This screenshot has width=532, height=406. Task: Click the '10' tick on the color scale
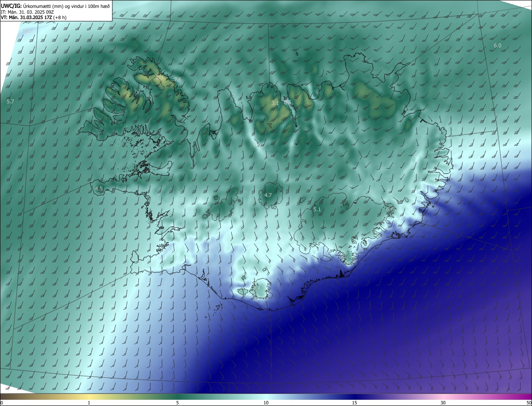pyautogui.click(x=266, y=403)
